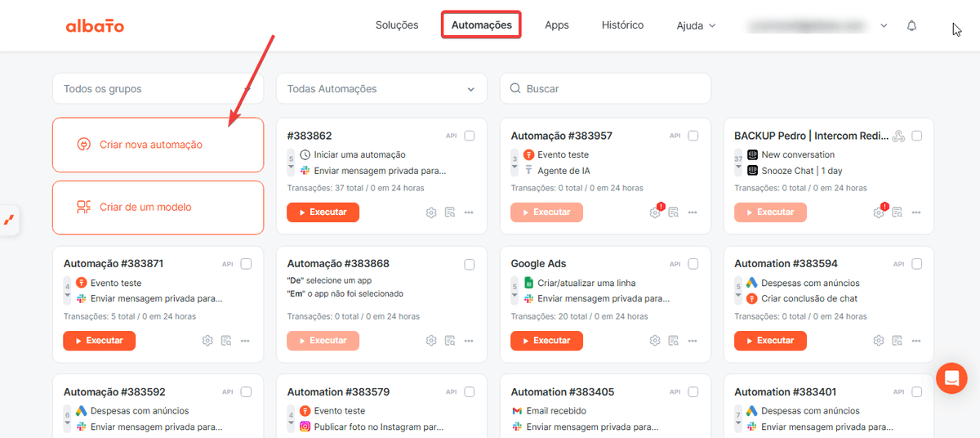Open log icon on Automação #383871 card

click(x=226, y=341)
